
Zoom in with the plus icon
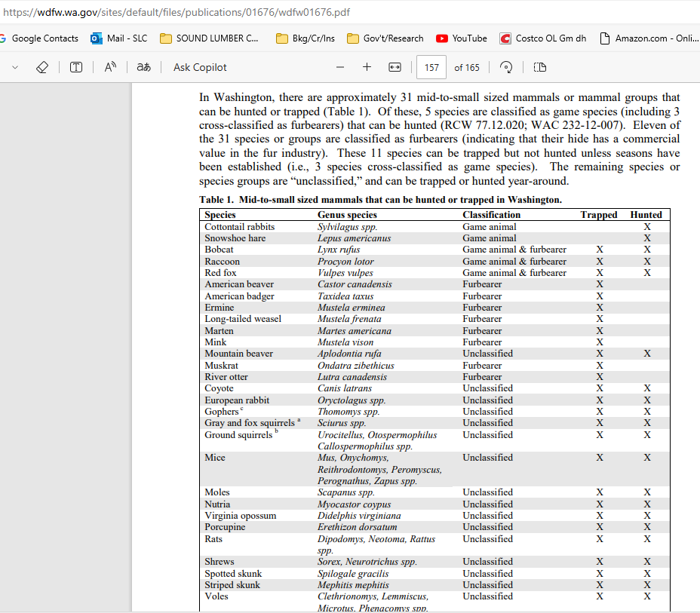(x=367, y=67)
